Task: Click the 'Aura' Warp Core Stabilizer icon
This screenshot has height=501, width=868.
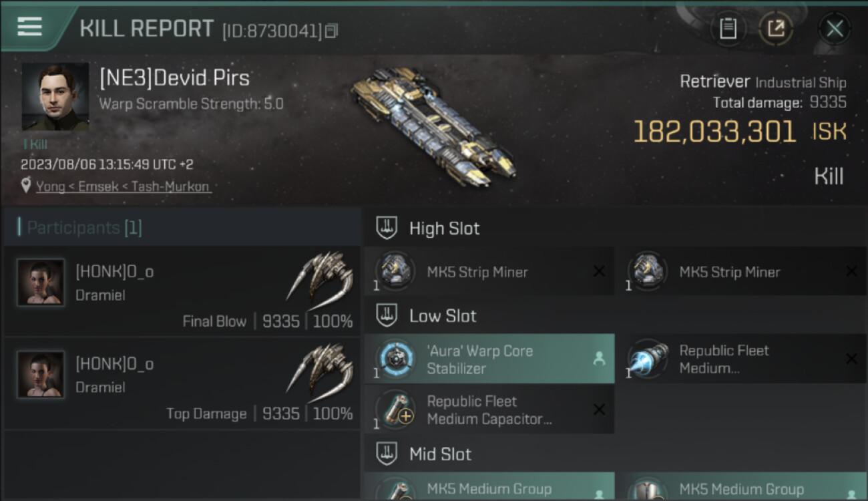Action: click(395, 359)
